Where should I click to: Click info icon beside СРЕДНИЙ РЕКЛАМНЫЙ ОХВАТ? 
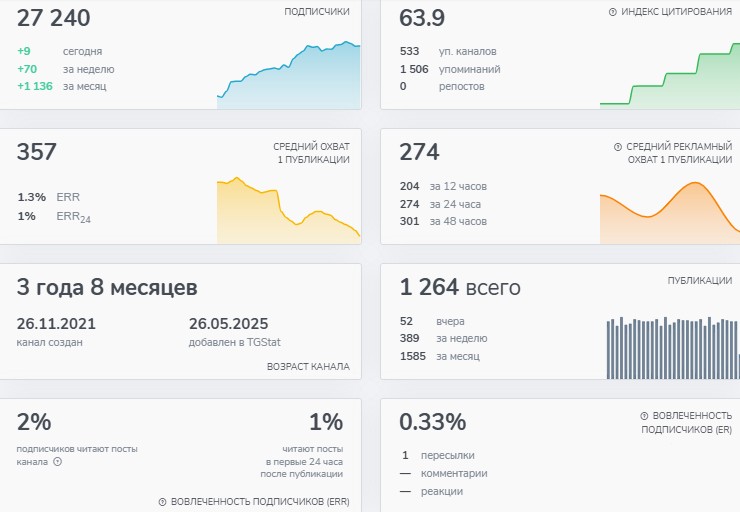coord(618,147)
